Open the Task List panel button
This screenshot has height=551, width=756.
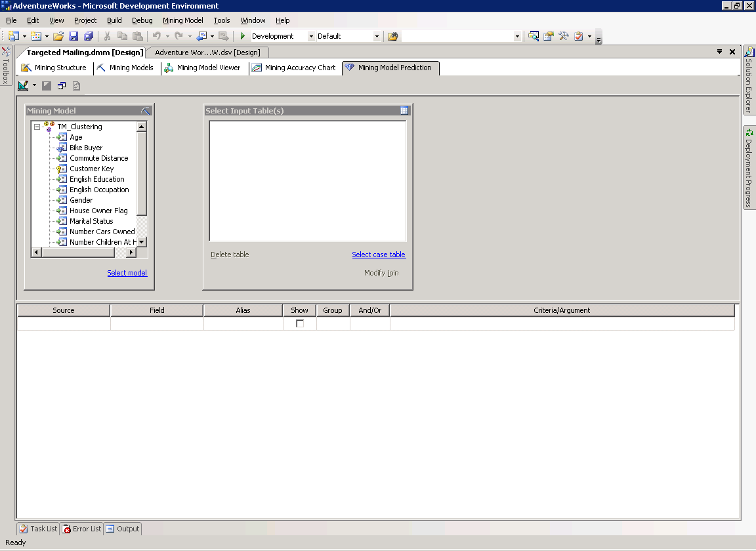(38, 529)
